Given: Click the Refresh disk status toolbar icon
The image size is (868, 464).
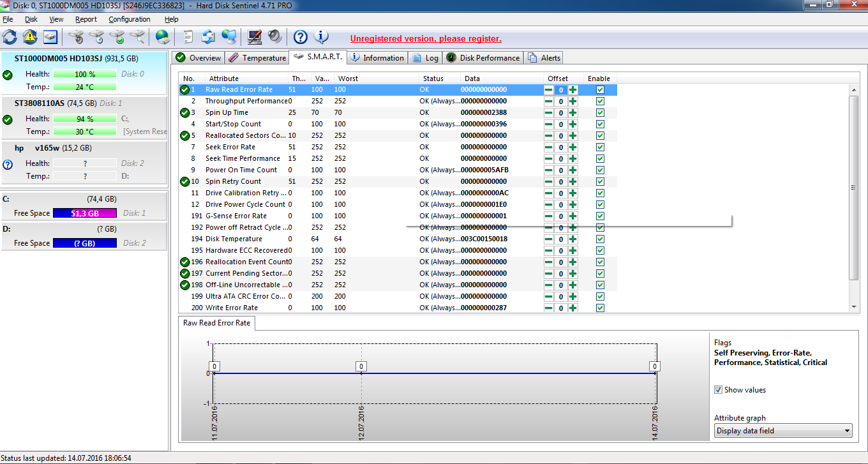Looking at the screenshot, I should (x=10, y=37).
